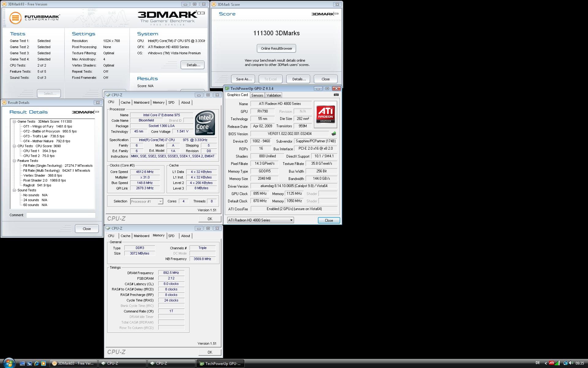
Task: Open the CPU-Z title icon of the CPU tab window
Action: pyautogui.click(x=108, y=95)
